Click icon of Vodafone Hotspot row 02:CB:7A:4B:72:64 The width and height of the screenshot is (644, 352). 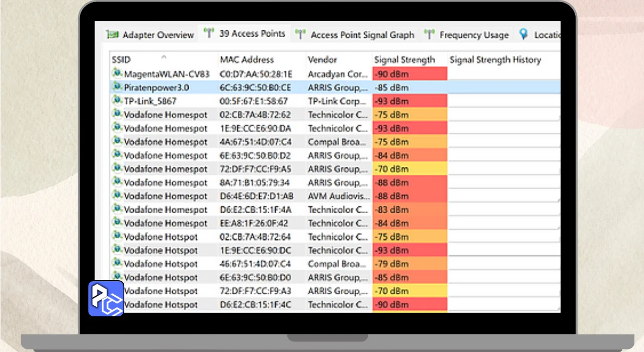pyautogui.click(x=117, y=236)
